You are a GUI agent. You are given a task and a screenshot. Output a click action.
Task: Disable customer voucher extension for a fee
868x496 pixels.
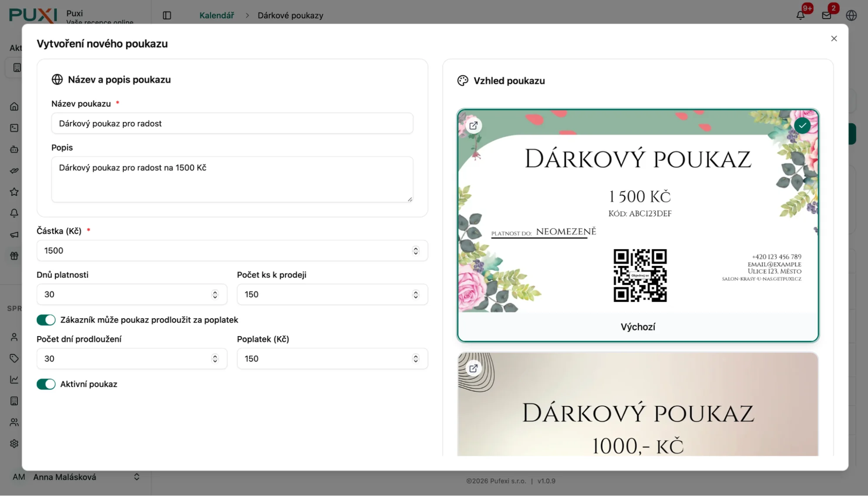tap(46, 320)
